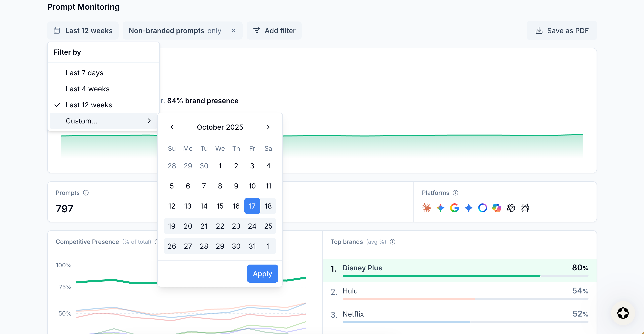Select the checked Last 12 weeks option

(x=104, y=105)
